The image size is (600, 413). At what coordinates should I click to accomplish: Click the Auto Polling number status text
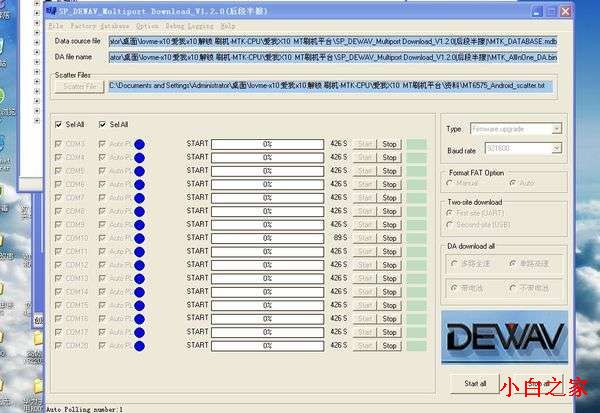(x=85, y=409)
